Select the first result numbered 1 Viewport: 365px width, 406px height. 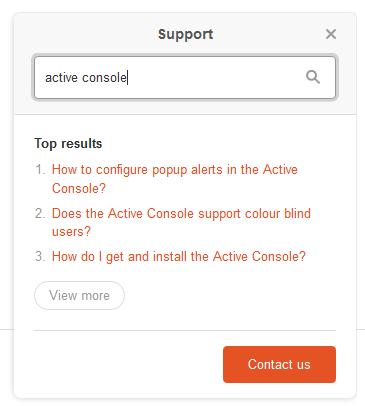(x=175, y=179)
